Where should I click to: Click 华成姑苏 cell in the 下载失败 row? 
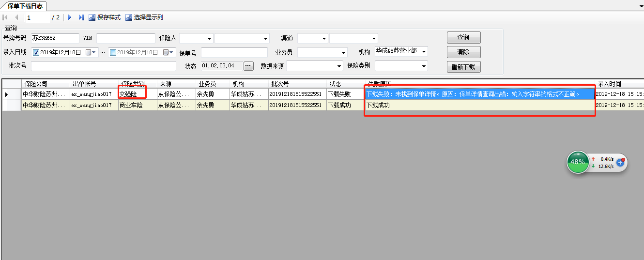pyautogui.click(x=249, y=94)
